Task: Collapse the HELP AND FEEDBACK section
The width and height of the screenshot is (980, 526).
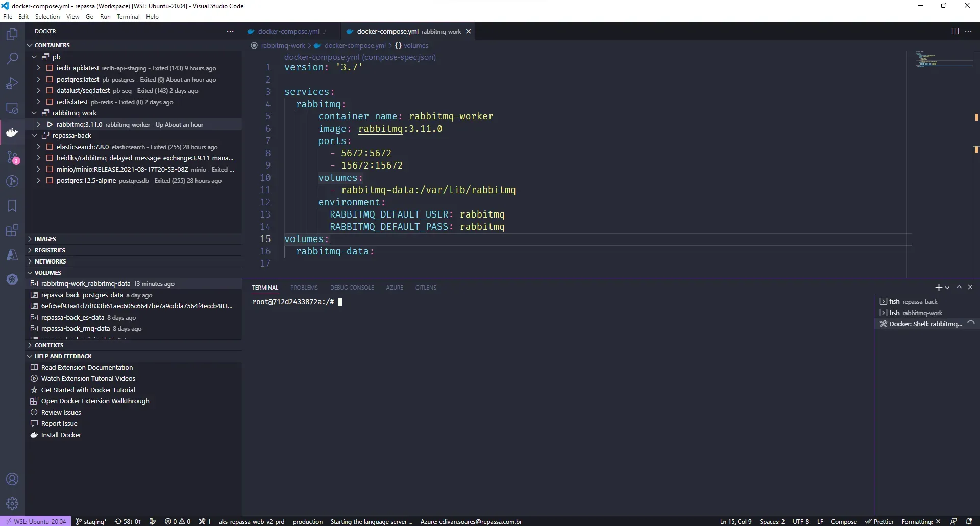Action: (x=133, y=356)
